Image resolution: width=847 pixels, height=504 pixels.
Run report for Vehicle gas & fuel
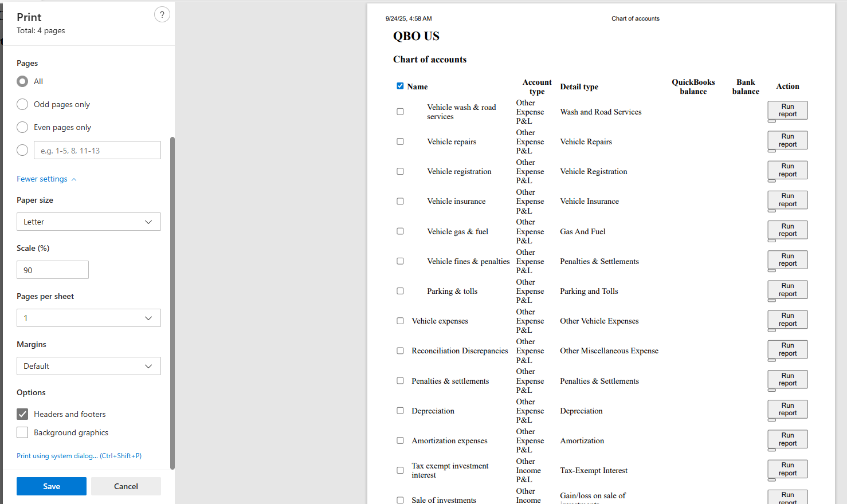(x=787, y=230)
